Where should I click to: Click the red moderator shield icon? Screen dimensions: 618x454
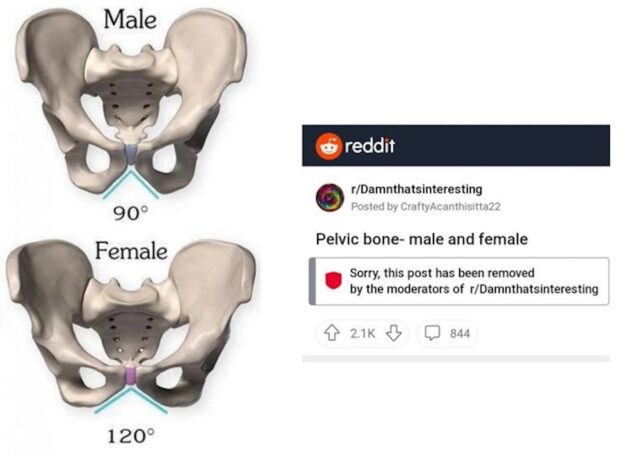pyautogui.click(x=333, y=280)
